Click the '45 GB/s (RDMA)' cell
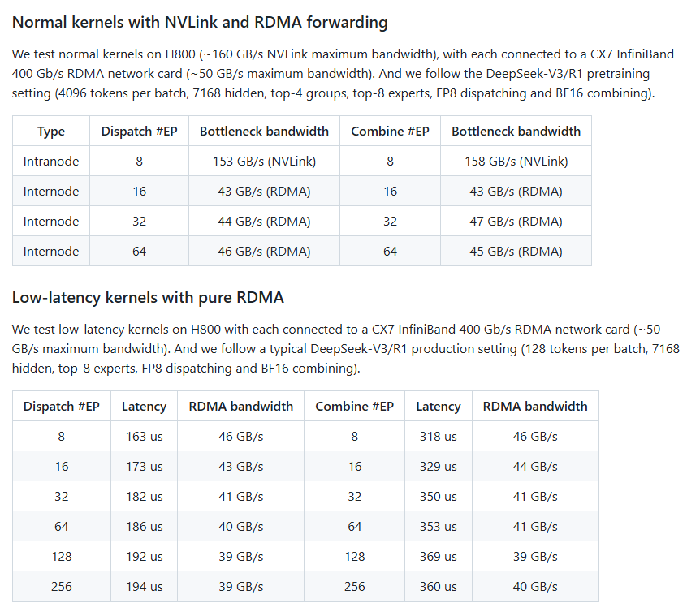 coord(516,252)
